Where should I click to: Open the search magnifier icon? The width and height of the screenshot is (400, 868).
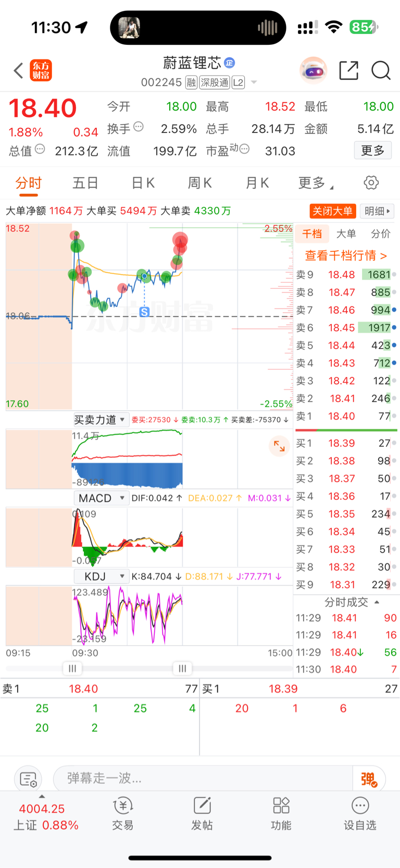point(381,70)
